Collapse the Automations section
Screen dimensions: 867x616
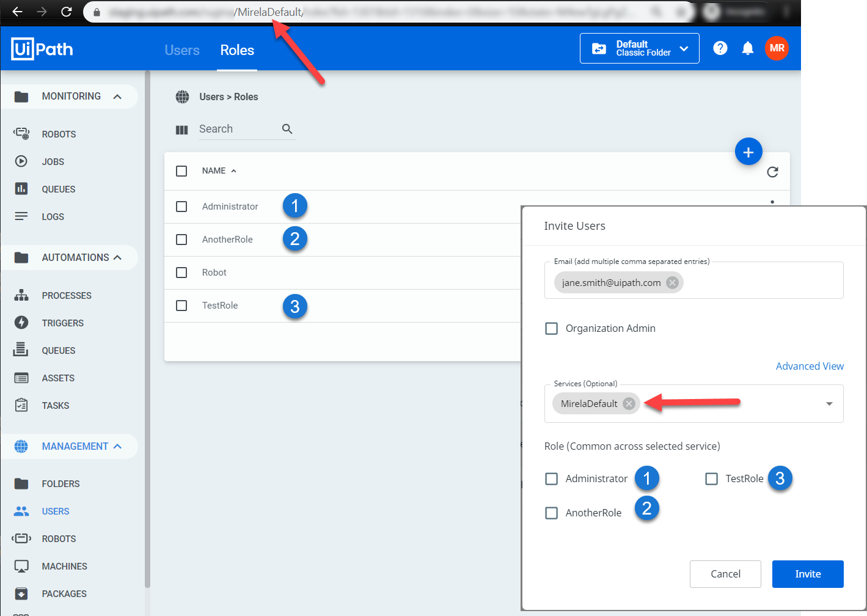117,257
